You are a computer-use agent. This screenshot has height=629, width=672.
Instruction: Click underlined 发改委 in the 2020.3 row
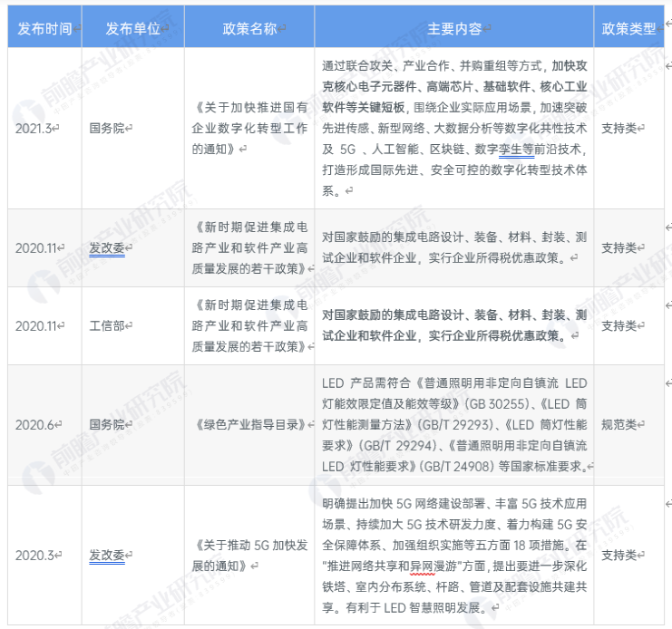coord(107,555)
